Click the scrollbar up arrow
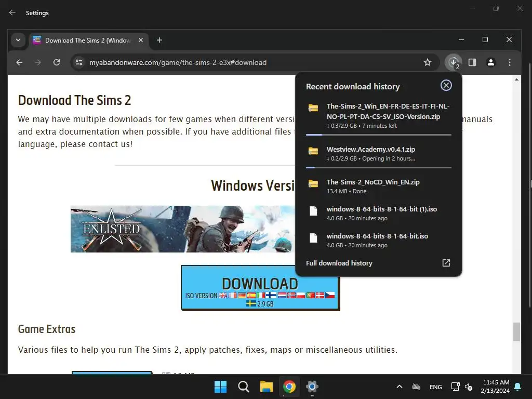 click(x=516, y=79)
